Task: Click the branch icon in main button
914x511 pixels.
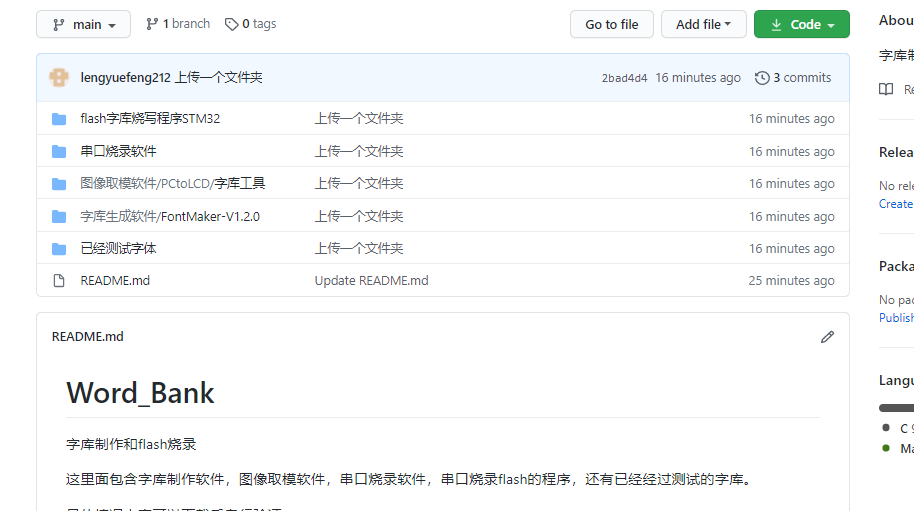Action: [x=59, y=24]
